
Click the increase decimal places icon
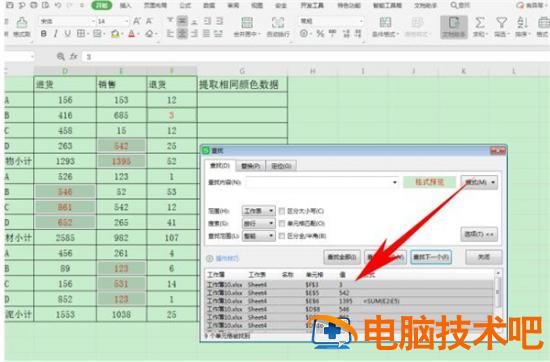tap(346, 34)
